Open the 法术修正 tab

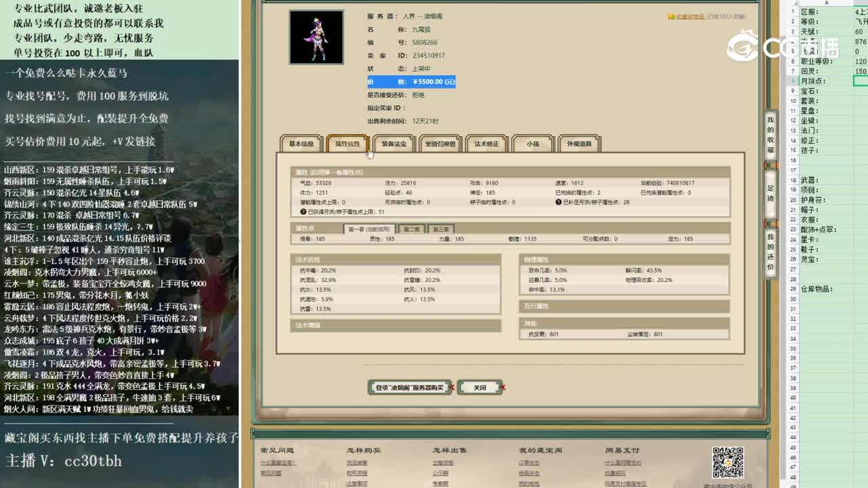point(486,144)
